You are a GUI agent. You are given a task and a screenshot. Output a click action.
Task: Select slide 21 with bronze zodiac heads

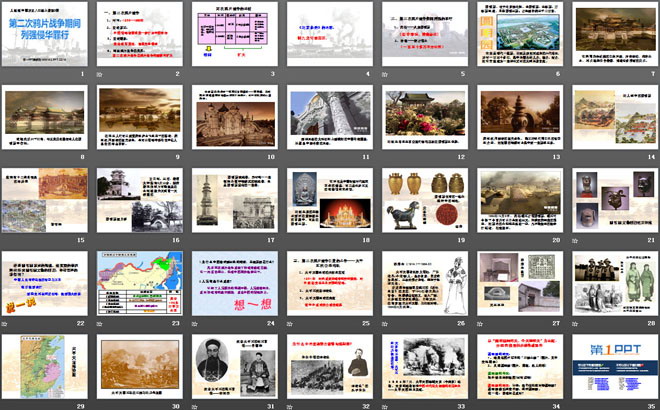click(615, 200)
